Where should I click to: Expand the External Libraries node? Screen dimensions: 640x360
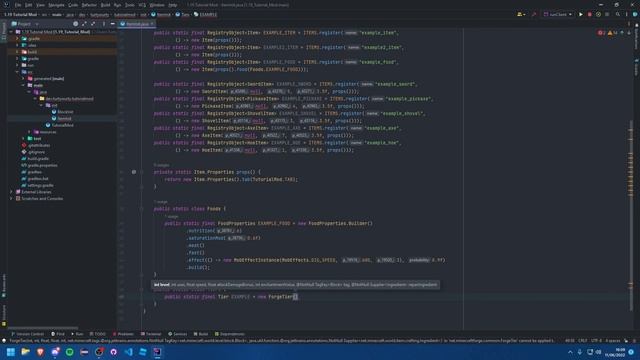tap(11, 192)
